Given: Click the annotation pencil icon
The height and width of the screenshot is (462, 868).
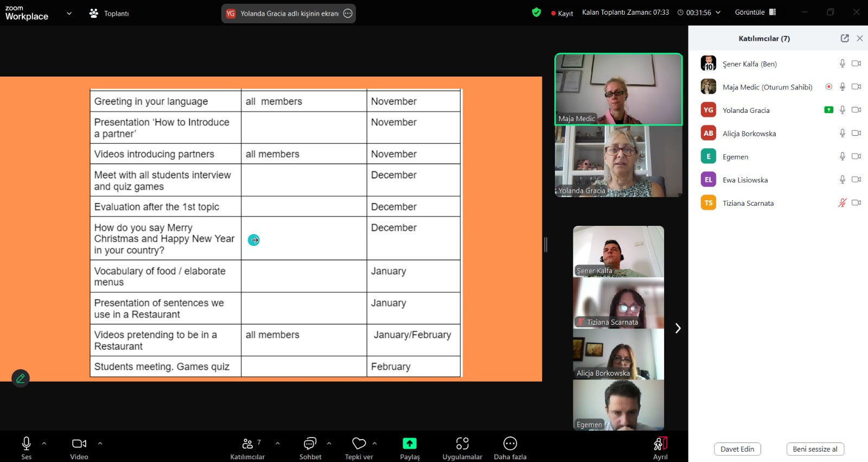Looking at the screenshot, I should (x=21, y=378).
